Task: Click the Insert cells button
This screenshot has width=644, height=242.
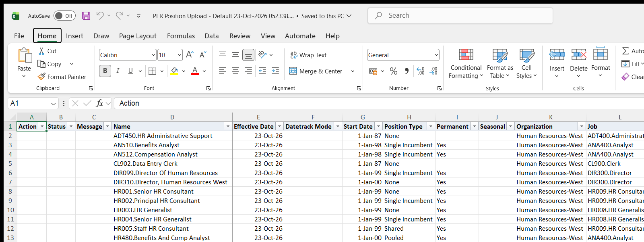Action: 557,64
